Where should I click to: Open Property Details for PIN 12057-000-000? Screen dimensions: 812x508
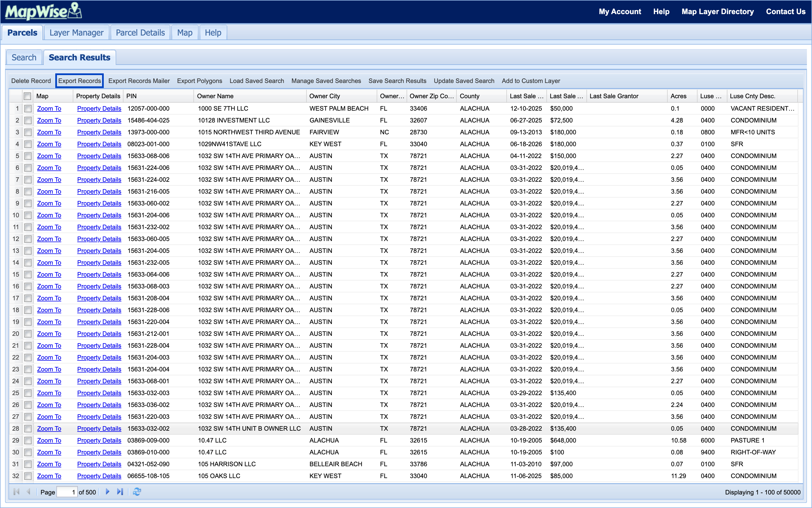pyautogui.click(x=99, y=109)
